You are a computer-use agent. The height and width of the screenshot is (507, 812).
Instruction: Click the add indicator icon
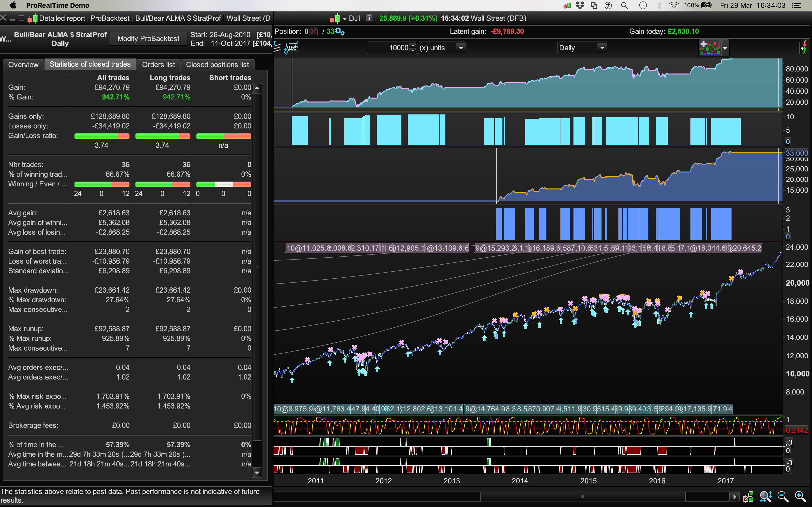point(709,48)
